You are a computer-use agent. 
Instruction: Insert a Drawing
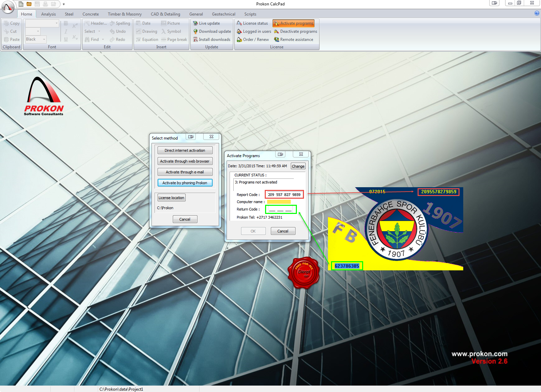tap(147, 31)
